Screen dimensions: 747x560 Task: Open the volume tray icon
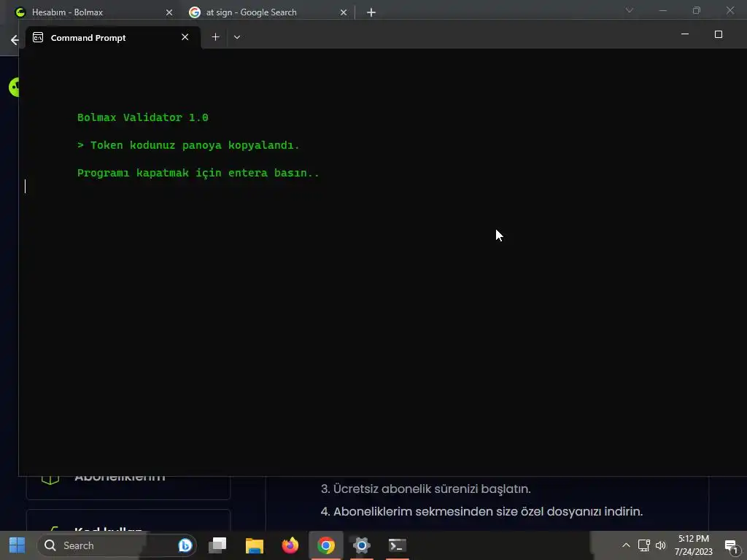point(661,545)
